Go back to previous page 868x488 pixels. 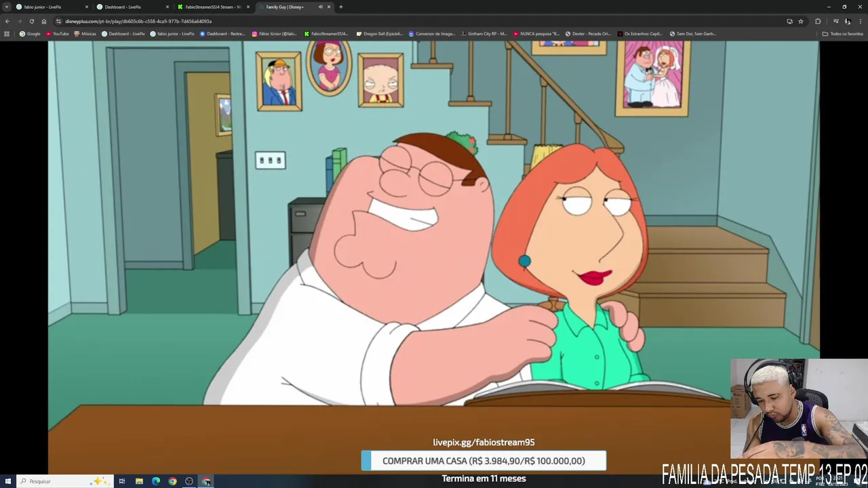(7, 21)
